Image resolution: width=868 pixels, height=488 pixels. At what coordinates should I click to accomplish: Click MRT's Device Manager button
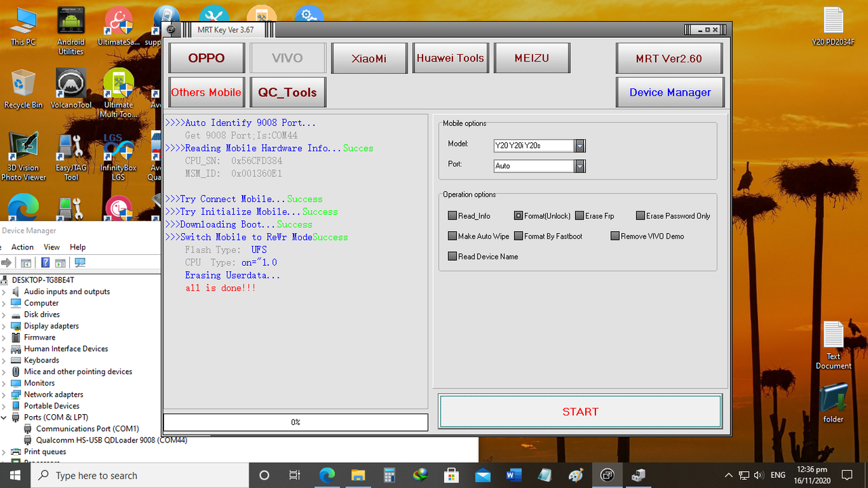(670, 92)
